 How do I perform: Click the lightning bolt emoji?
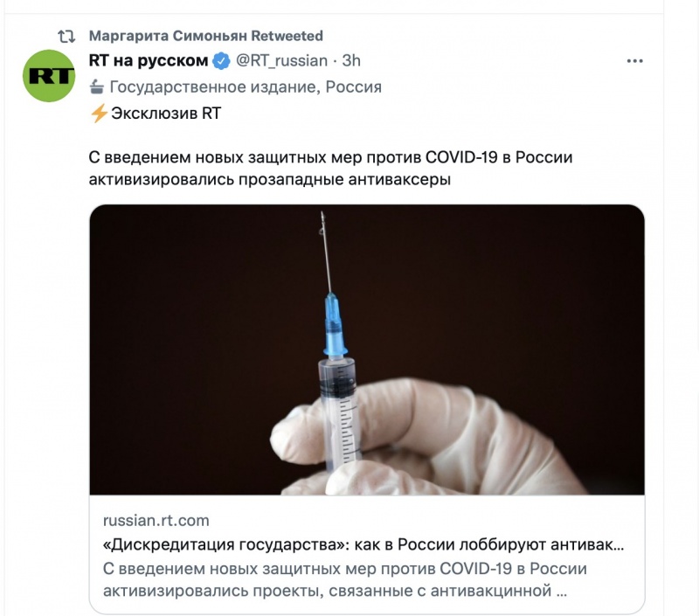click(99, 114)
